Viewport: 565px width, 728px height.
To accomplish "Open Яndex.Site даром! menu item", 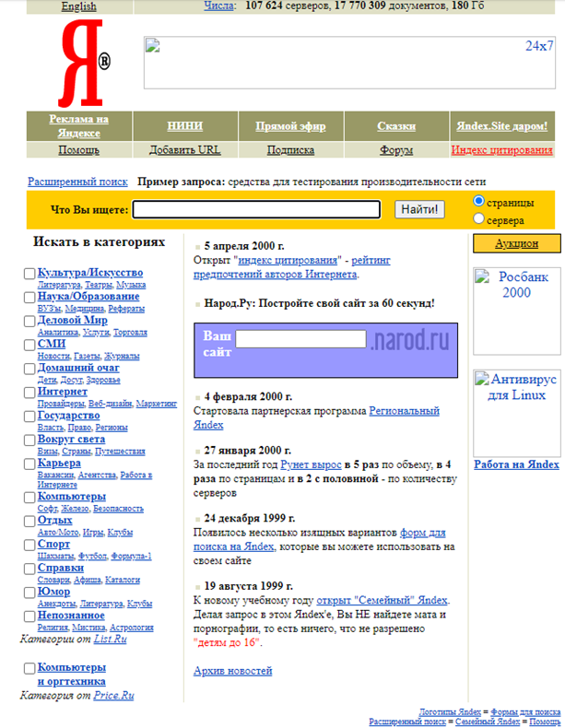I will 501,126.
